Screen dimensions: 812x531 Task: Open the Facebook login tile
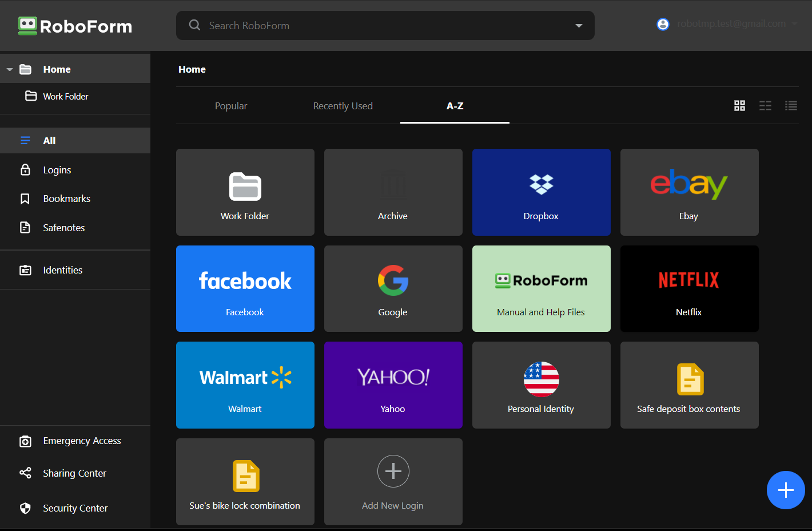(x=245, y=288)
